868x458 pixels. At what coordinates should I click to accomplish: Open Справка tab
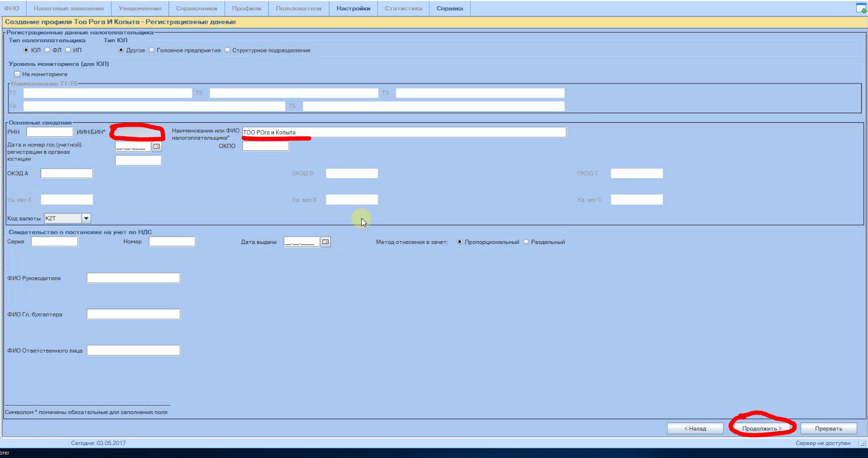click(450, 8)
